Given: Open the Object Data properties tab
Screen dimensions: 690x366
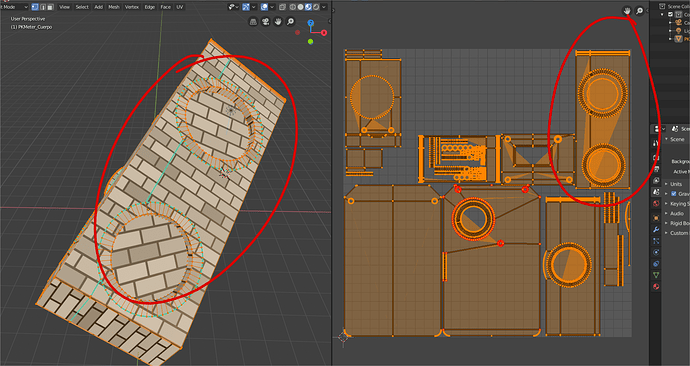Looking at the screenshot, I should click(656, 275).
